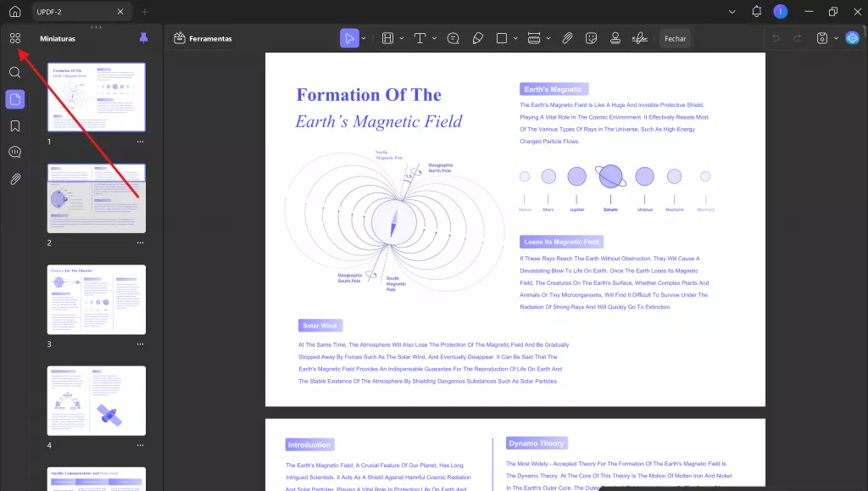This screenshot has height=491, width=868.
Task: Expand the rectangle shape dropdown arrow
Action: pos(515,38)
